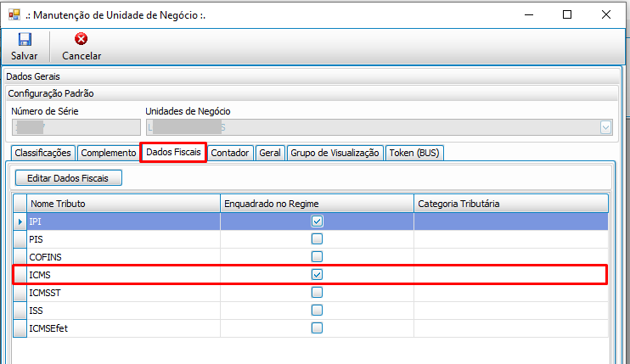
Task: Check the ISS Enquadrado no Regime checkbox
Action: coord(317,311)
